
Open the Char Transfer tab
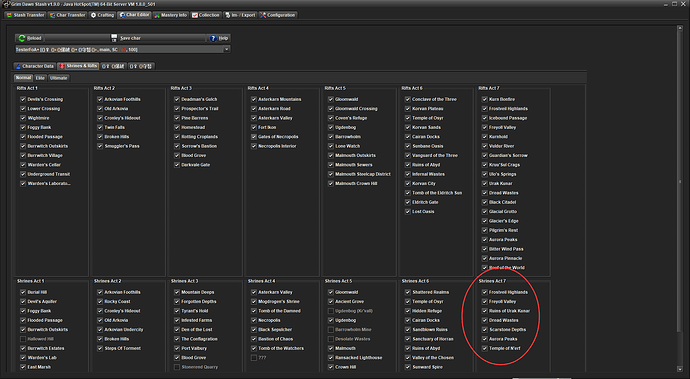tap(67, 15)
